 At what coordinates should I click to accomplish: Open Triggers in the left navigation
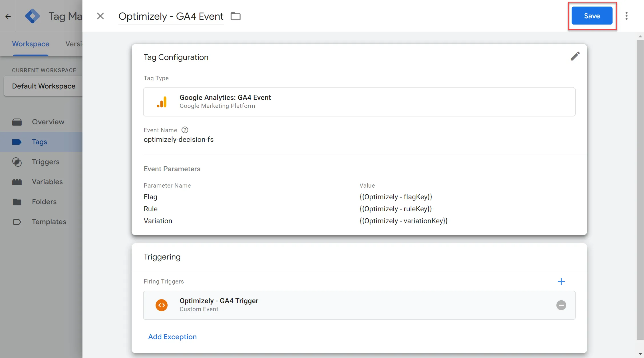point(41,162)
